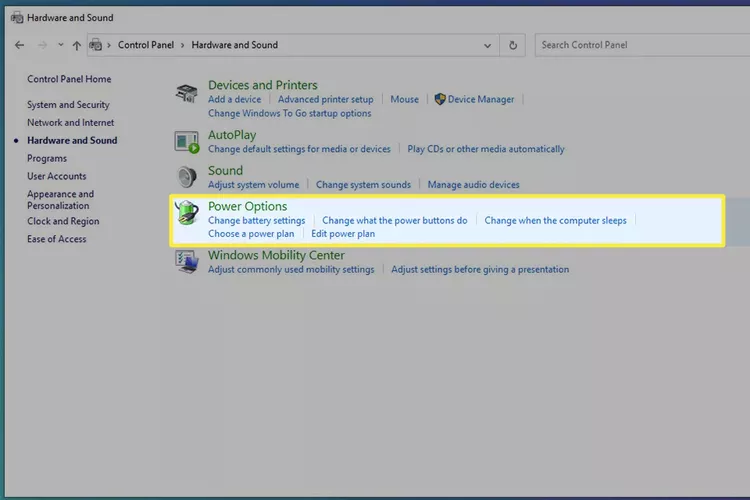Click Change default settings for media or devices
750x500 pixels.
tap(299, 149)
